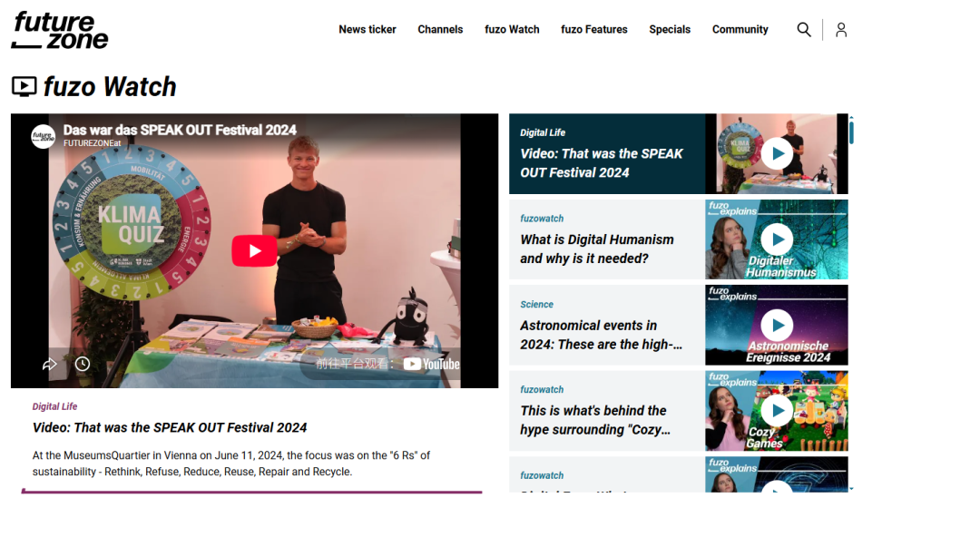The height and width of the screenshot is (537, 980).
Task: Click video title 'Das war das SPEAK OUT Festival 2024'
Action: pos(180,130)
